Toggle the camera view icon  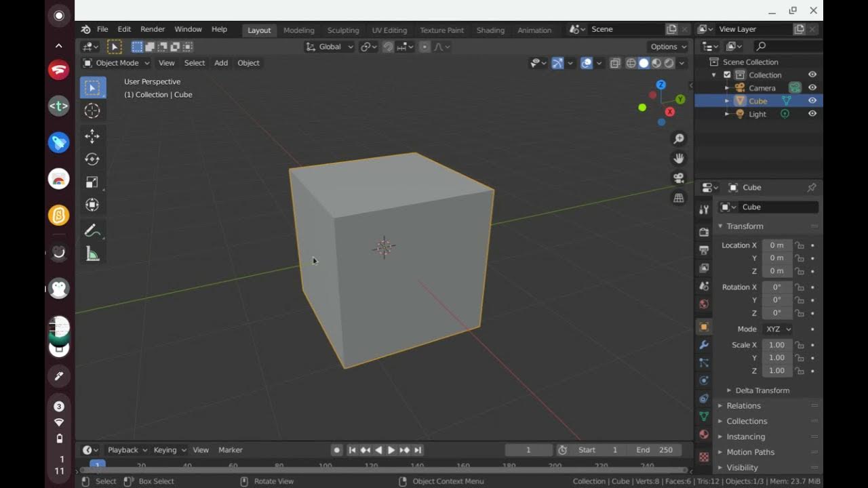click(678, 178)
